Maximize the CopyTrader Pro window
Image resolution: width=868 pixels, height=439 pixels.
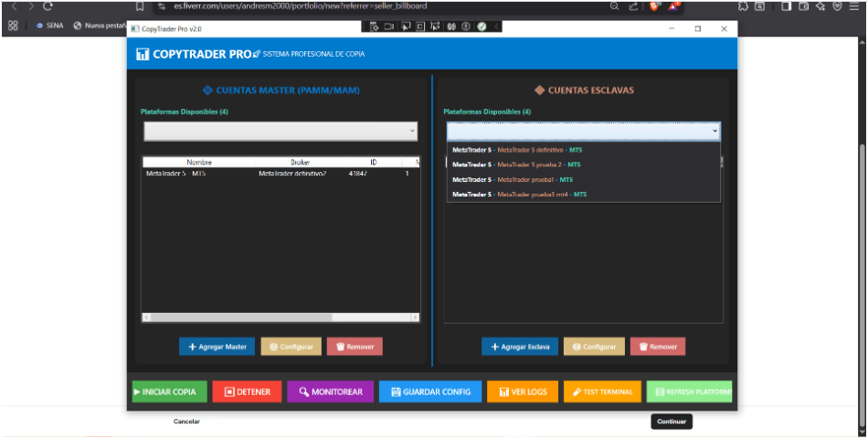coord(697,29)
